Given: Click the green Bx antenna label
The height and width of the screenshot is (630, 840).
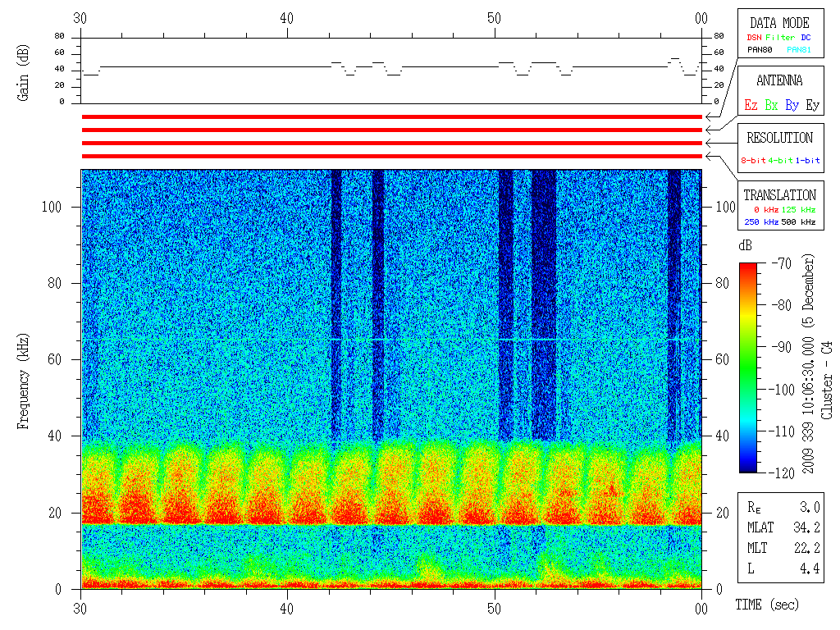Looking at the screenshot, I should 771,105.
